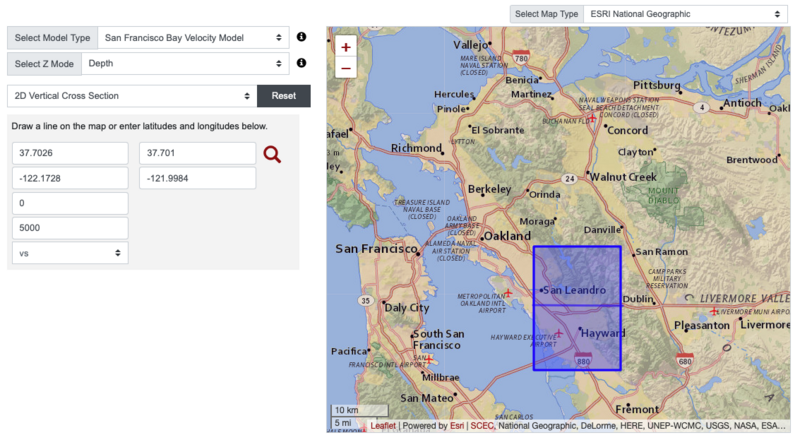This screenshot has width=800, height=440.
Task: Open the SCEC attribution link
Action: click(x=482, y=426)
